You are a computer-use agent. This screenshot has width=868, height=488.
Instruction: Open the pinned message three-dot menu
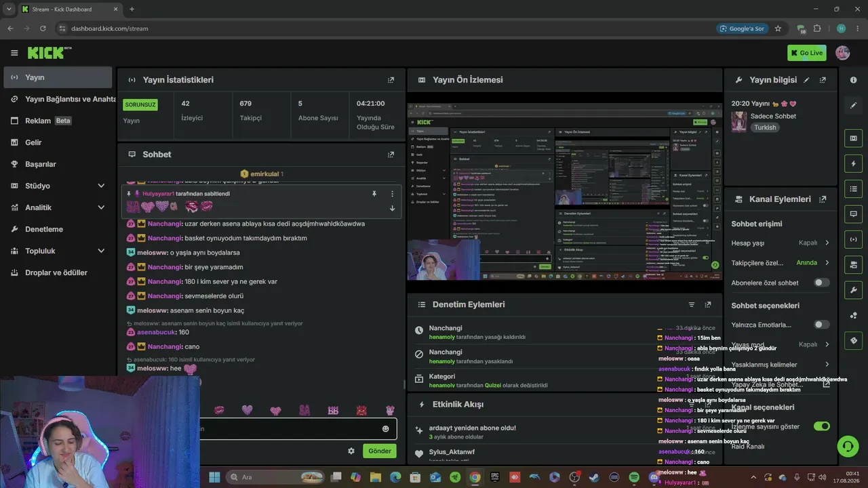pyautogui.click(x=392, y=194)
